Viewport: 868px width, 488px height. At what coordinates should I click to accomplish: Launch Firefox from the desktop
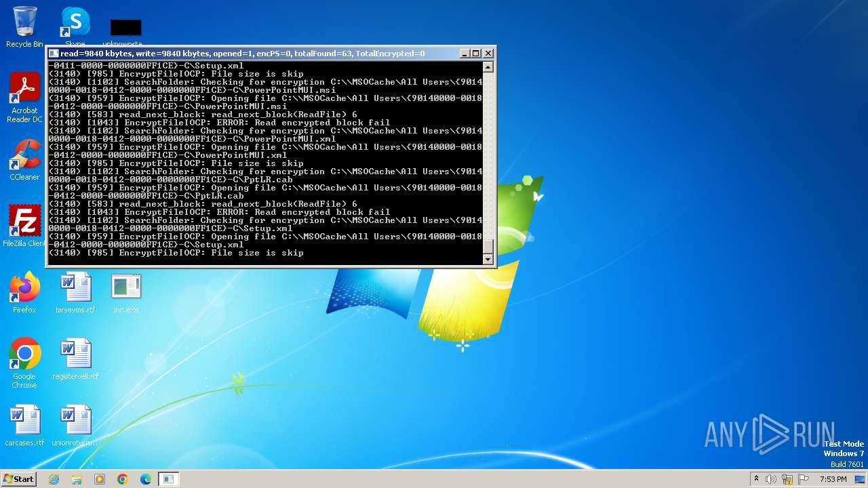(x=24, y=293)
